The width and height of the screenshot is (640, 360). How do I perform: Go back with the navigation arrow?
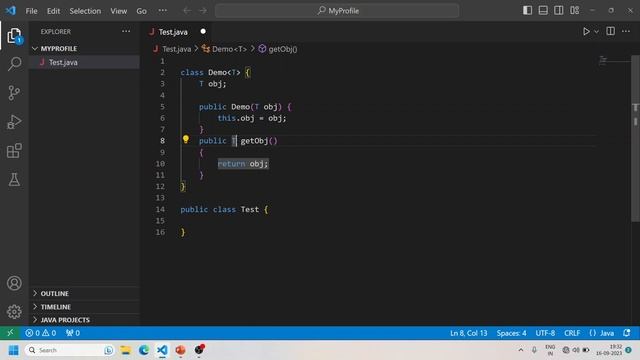pyautogui.click(x=187, y=11)
